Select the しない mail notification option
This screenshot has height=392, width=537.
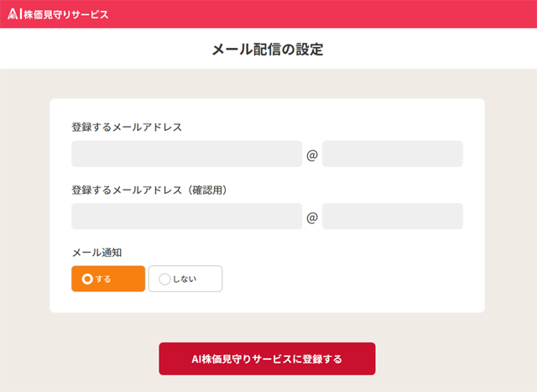tap(185, 279)
